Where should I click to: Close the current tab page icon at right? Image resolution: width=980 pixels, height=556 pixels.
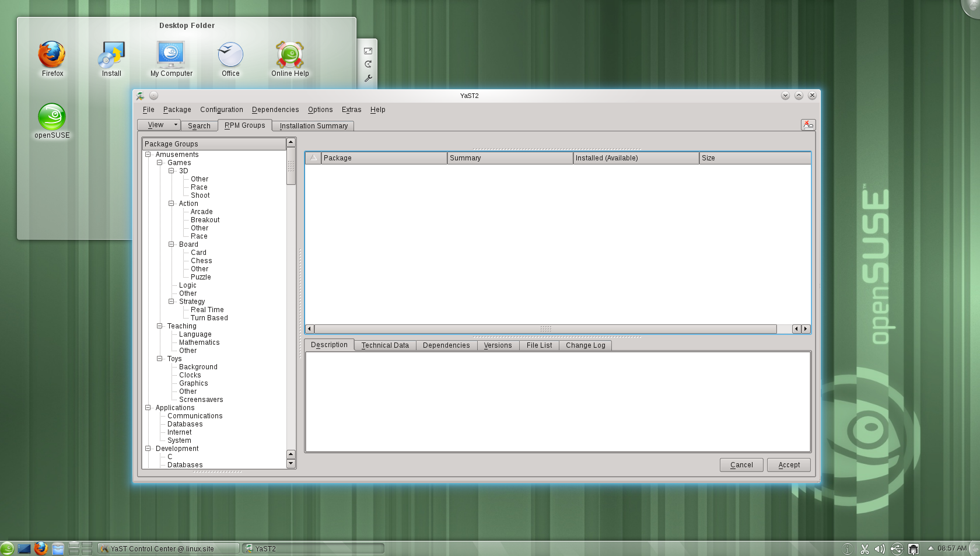coord(808,124)
